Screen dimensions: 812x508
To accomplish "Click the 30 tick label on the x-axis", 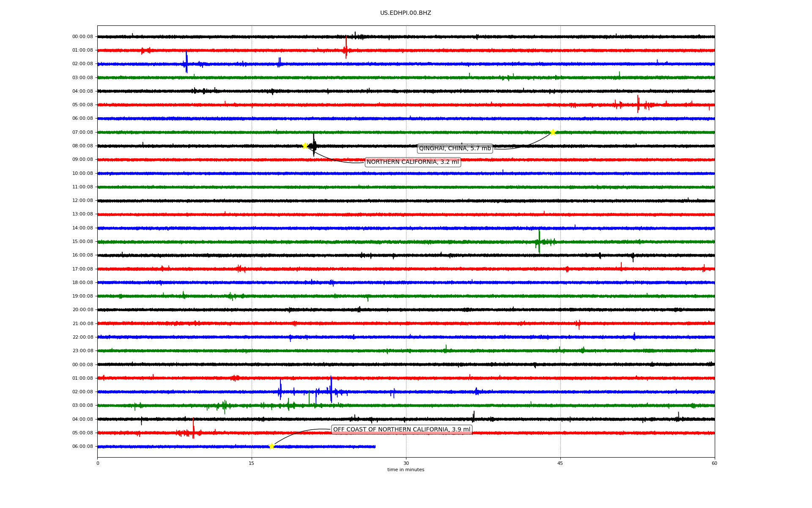I will (x=406, y=463).
